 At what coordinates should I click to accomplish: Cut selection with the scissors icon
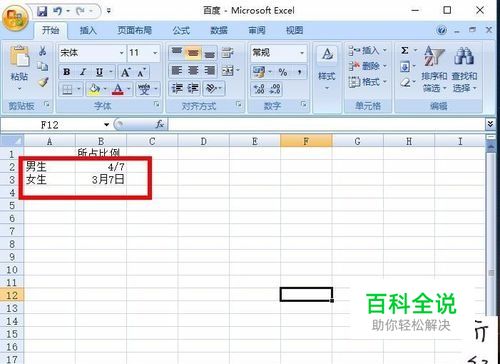[x=43, y=51]
